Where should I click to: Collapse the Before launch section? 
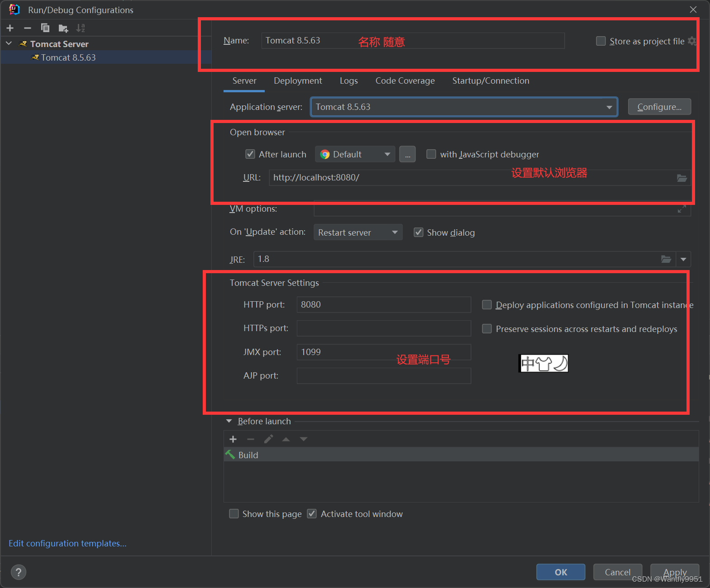[229, 421]
